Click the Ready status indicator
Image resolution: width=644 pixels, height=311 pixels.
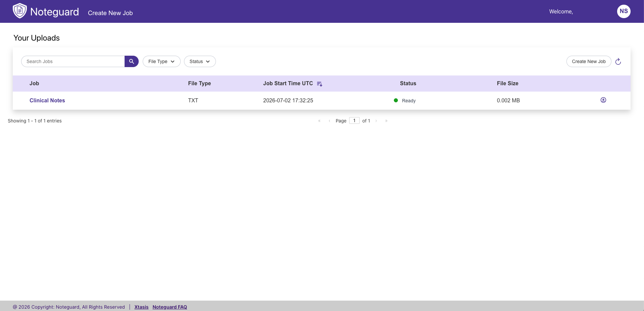(x=405, y=101)
